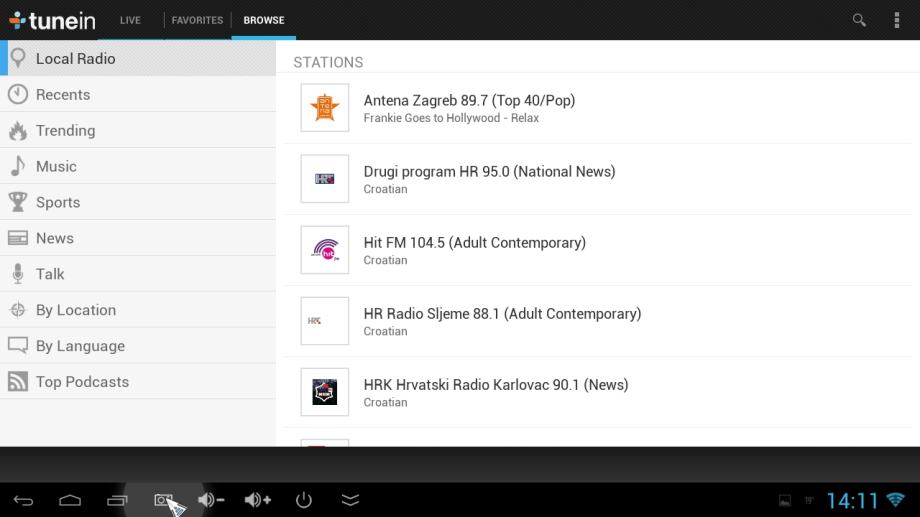
Task: Open the TuneIn logo home
Action: coord(52,21)
